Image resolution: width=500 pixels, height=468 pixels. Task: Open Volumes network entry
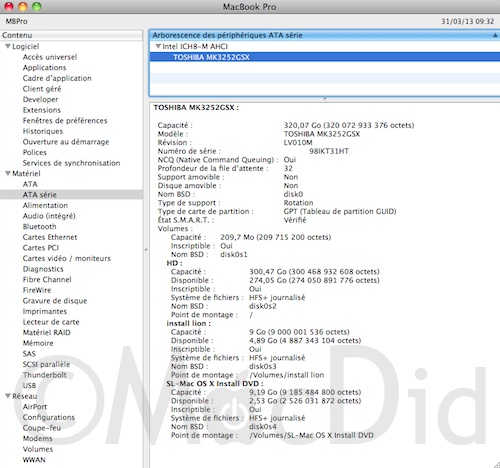[38, 449]
